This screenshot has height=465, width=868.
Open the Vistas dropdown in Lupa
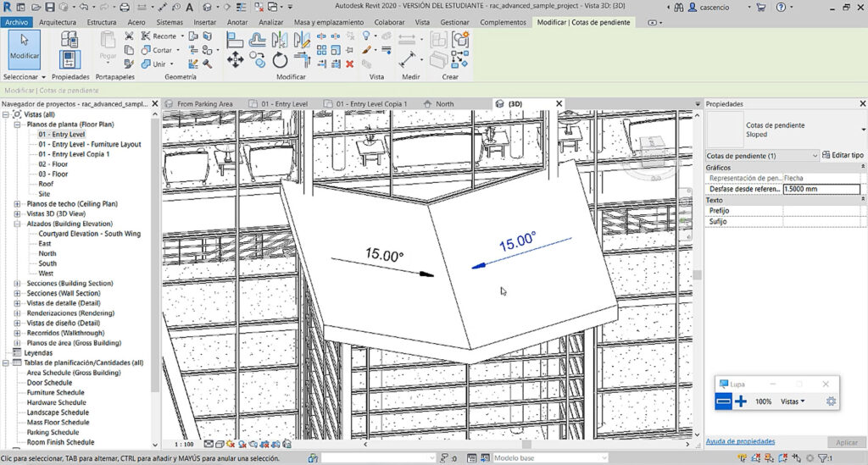[793, 401]
